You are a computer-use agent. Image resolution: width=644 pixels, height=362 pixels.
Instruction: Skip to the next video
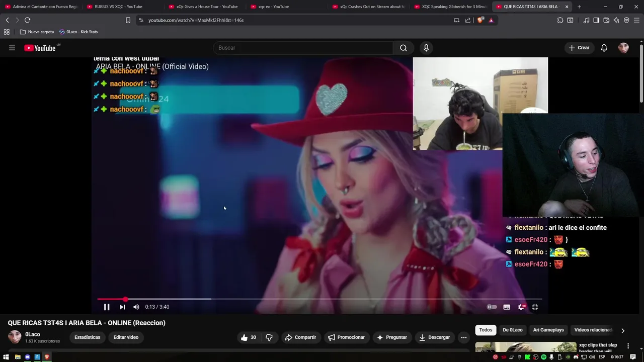[x=122, y=307]
